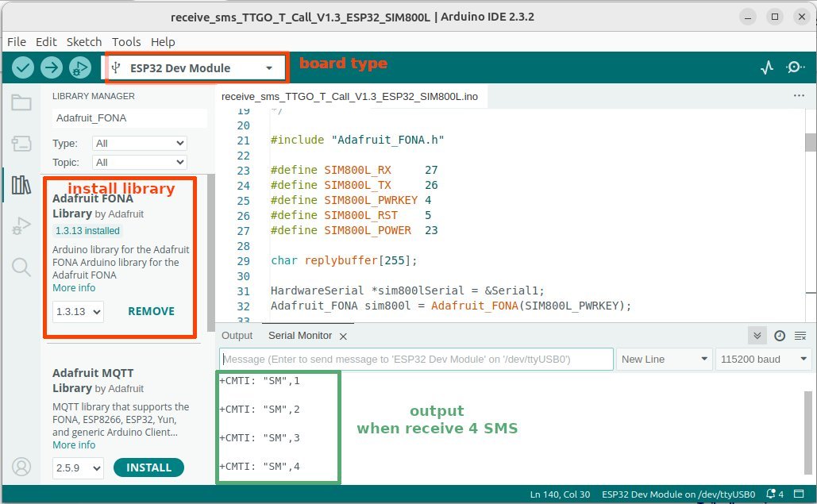Click the Serial Monitor output scrollbar
The image size is (817, 504).
pos(808,433)
